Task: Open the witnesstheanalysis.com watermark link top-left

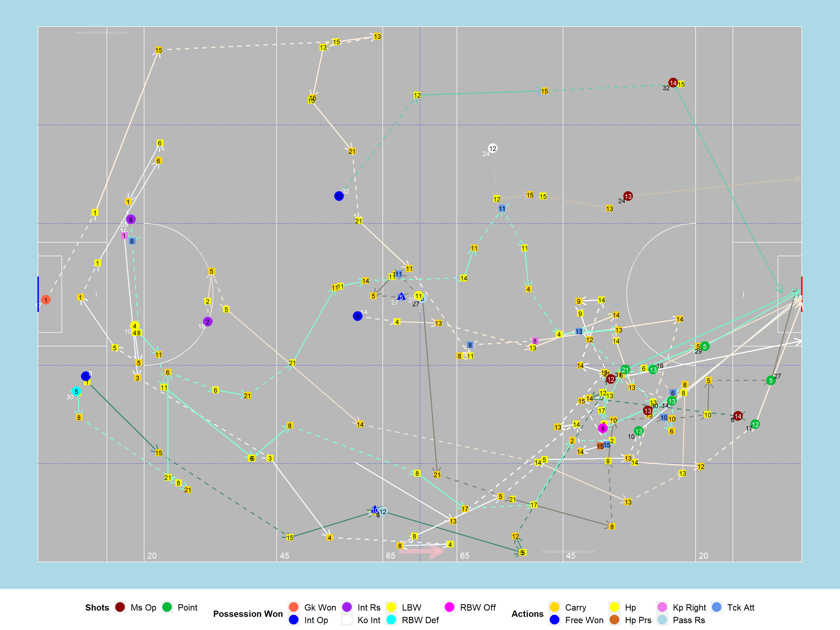Action: 101,33
